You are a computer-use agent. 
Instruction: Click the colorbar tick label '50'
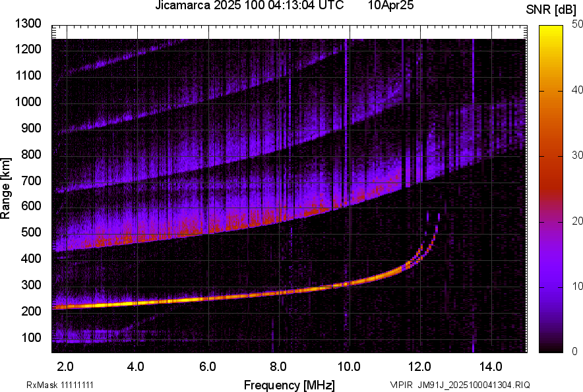[x=578, y=24]
